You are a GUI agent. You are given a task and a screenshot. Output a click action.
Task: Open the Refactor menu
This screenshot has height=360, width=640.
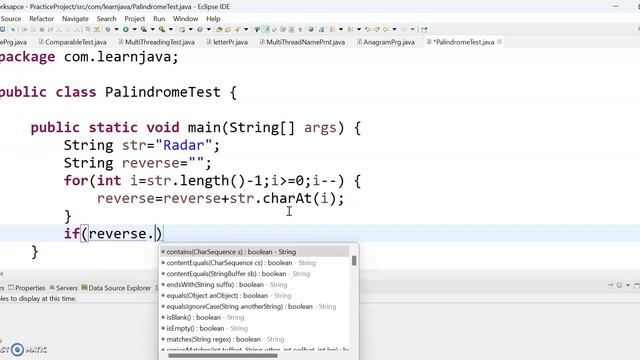(x=41, y=19)
